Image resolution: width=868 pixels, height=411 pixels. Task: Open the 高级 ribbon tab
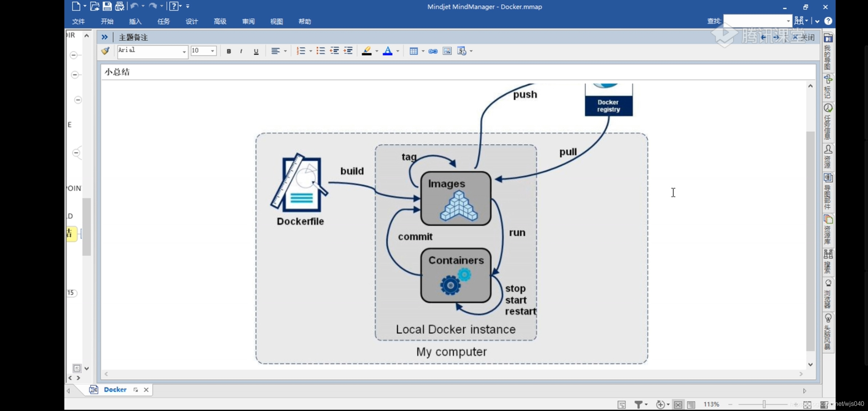(220, 21)
